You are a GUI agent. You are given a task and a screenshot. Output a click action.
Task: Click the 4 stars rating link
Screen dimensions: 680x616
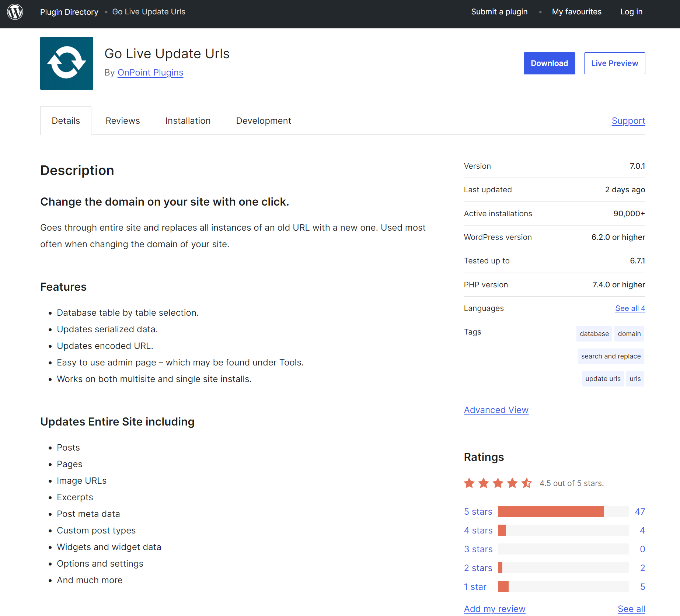tap(478, 531)
